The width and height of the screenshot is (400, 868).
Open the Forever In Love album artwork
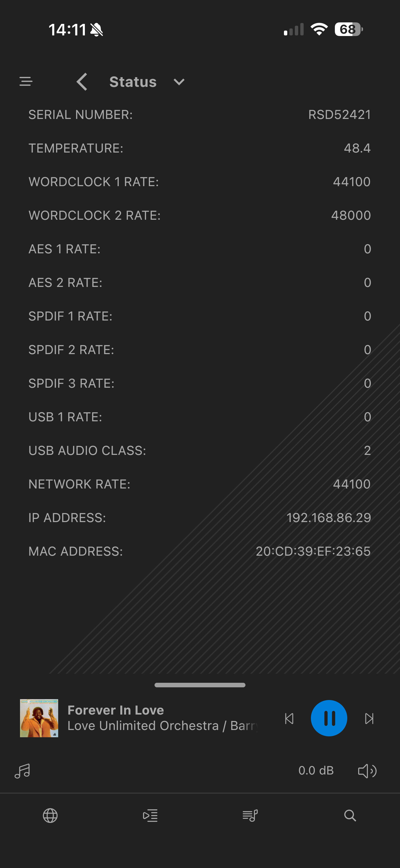click(x=39, y=718)
